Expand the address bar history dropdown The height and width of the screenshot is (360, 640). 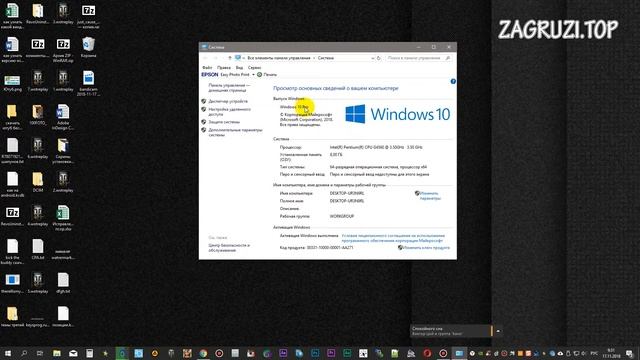(x=372, y=58)
